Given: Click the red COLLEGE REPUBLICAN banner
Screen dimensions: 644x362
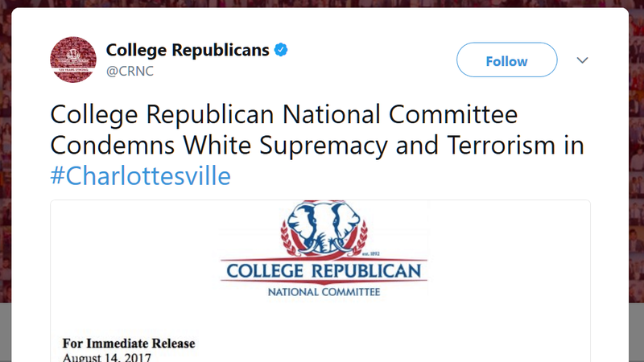Looking at the screenshot, I should [x=324, y=270].
